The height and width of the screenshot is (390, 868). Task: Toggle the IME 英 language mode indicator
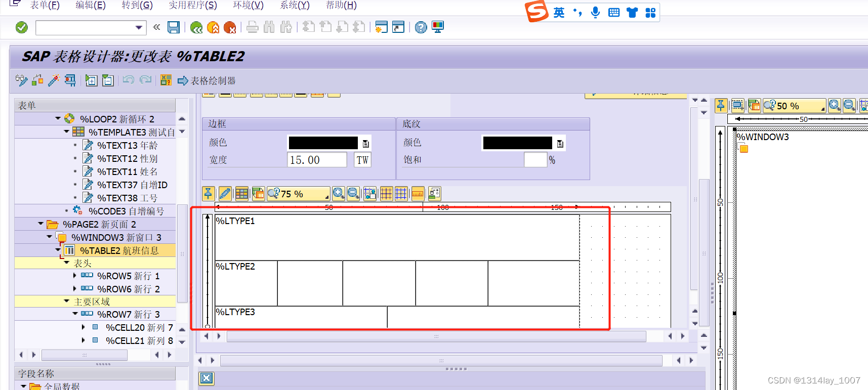tap(559, 12)
